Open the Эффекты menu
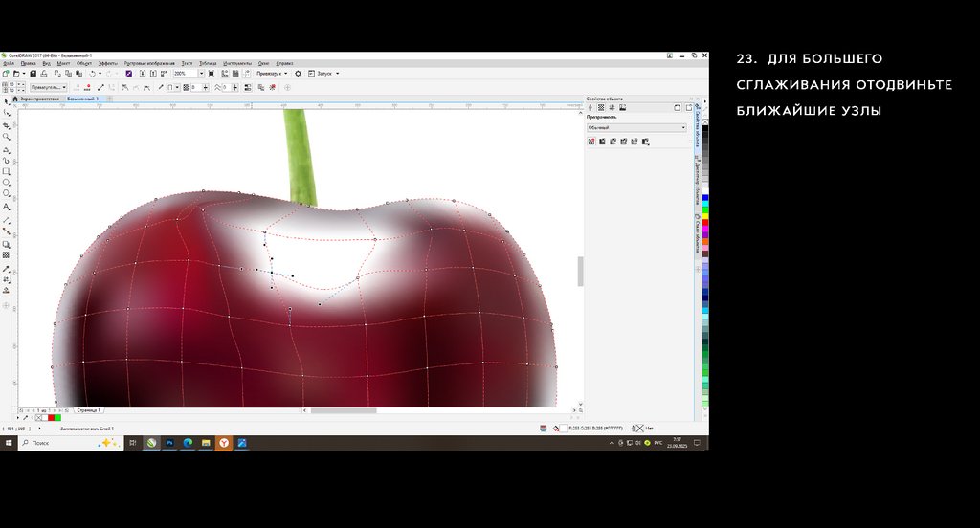The height and width of the screenshot is (528, 980). [108, 63]
